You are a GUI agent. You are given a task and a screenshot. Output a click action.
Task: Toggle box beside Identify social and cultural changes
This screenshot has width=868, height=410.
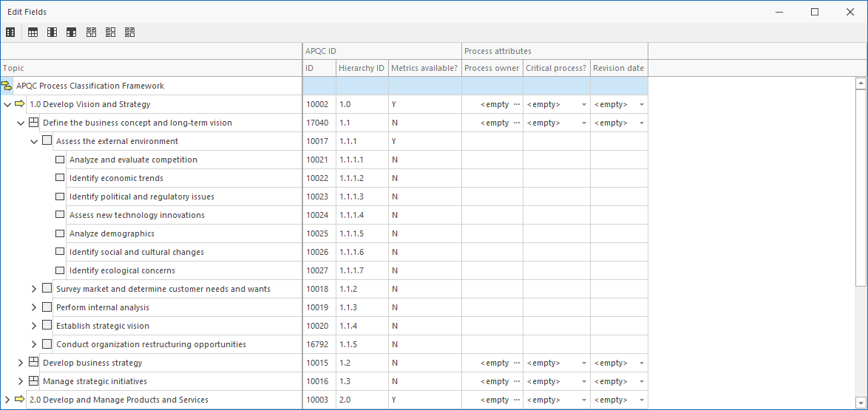(60, 252)
